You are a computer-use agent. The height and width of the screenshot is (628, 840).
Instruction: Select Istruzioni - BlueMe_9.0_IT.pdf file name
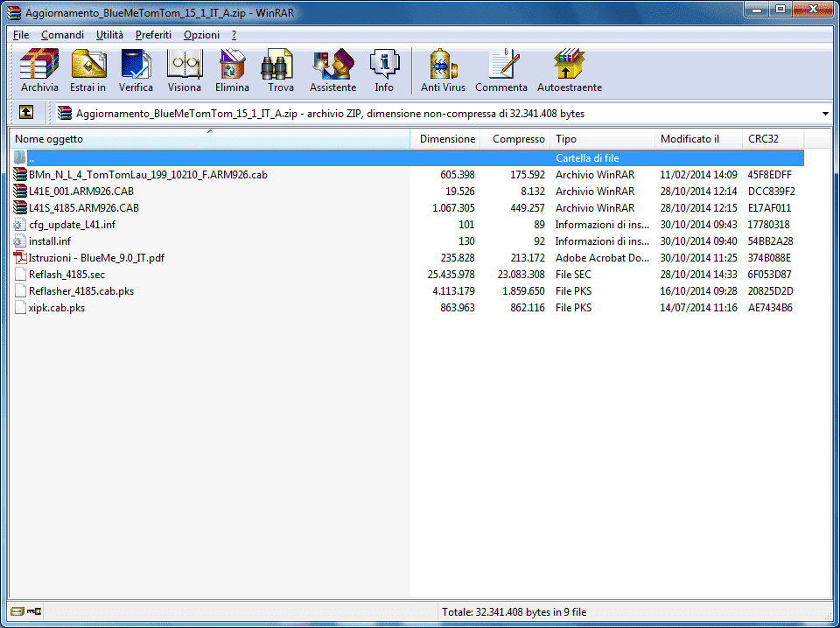pos(96,257)
